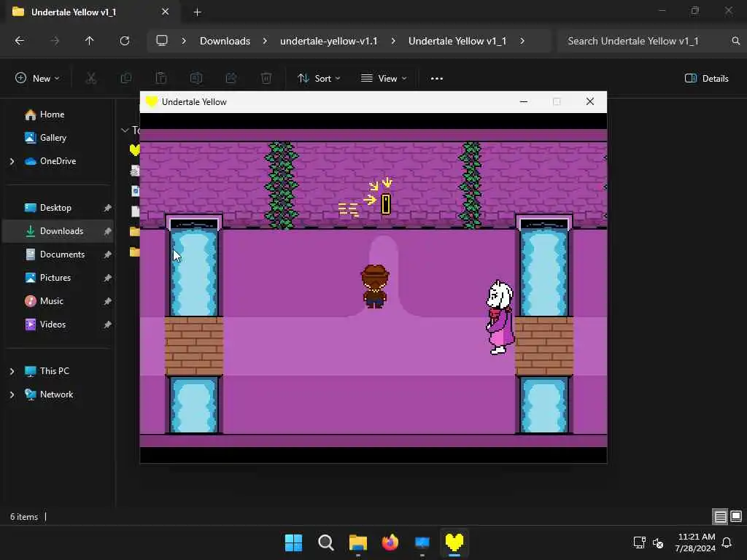747x560 pixels.
Task: Open Desktop in Quick access
Action: pos(55,208)
